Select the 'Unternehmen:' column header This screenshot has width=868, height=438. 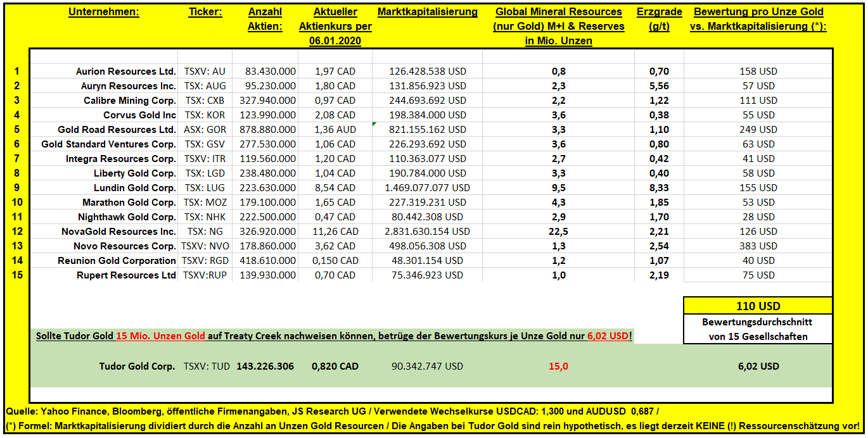(103, 12)
